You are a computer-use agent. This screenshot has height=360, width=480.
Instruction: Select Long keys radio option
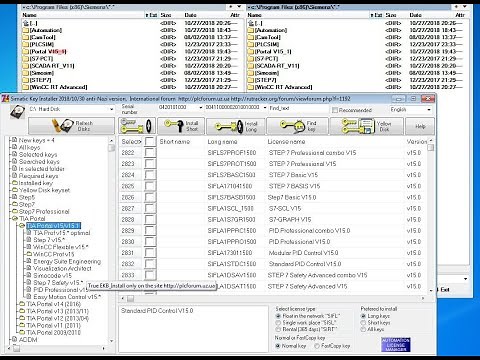pyautogui.click(x=363, y=316)
